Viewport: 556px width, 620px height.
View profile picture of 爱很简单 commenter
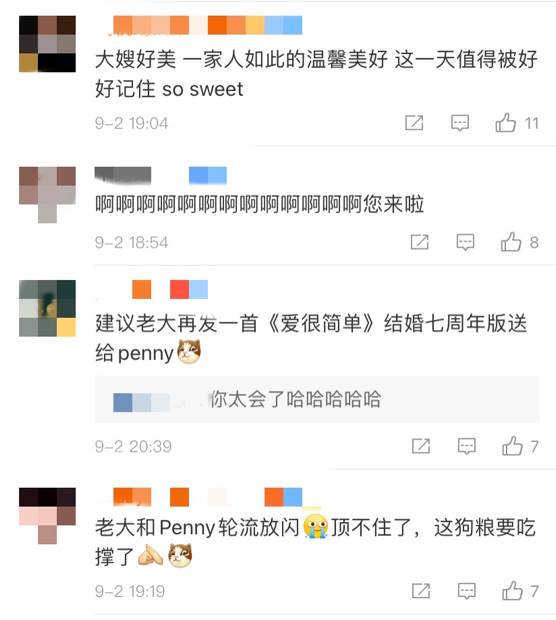[x=47, y=308]
